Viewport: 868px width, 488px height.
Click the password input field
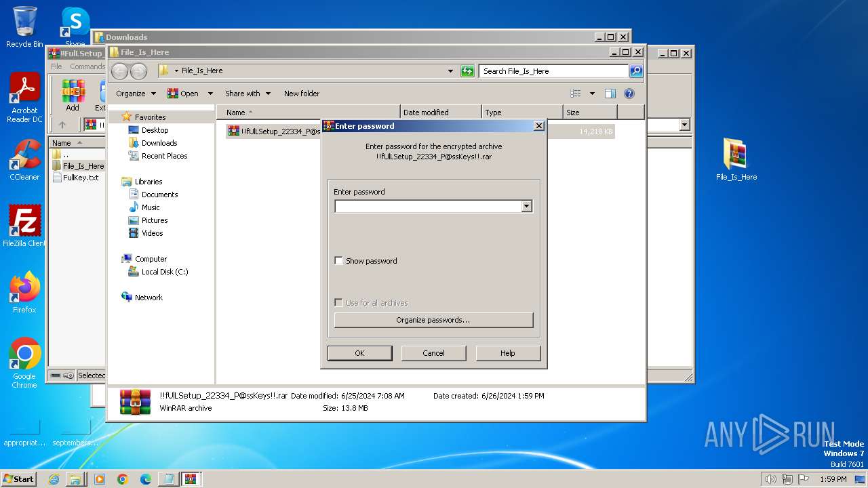click(x=428, y=206)
